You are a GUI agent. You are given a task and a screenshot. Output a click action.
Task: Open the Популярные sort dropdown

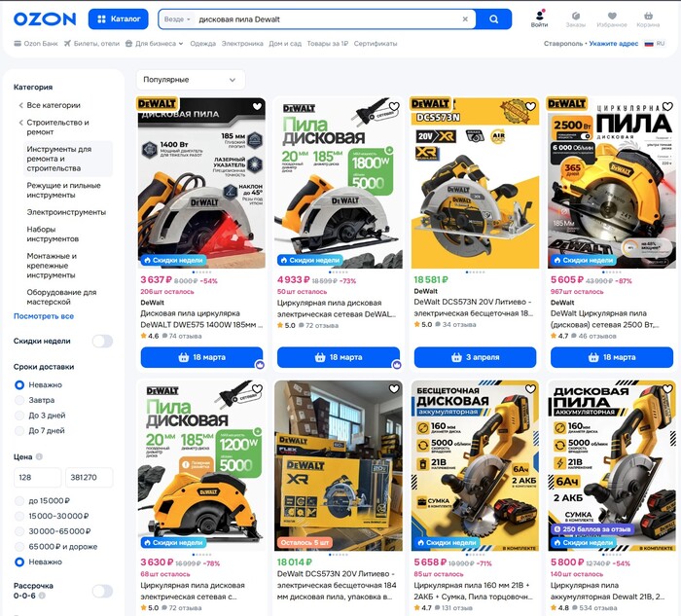click(x=191, y=80)
